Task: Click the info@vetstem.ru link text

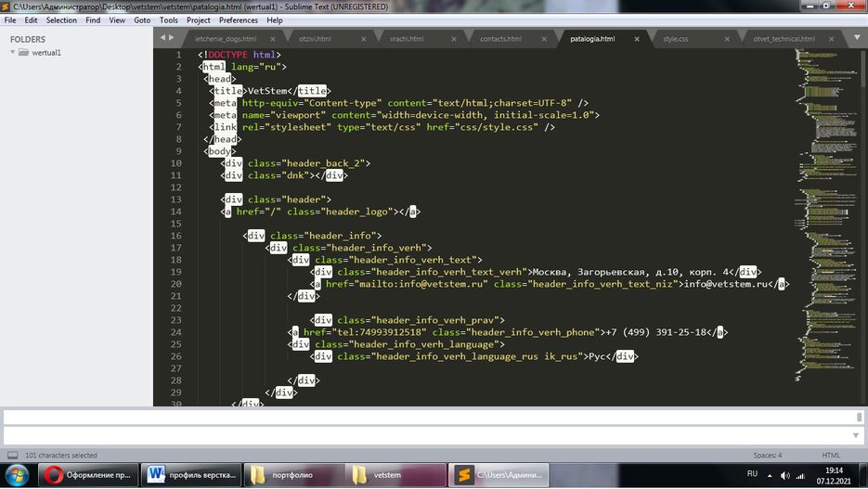Action: pyautogui.click(x=726, y=284)
